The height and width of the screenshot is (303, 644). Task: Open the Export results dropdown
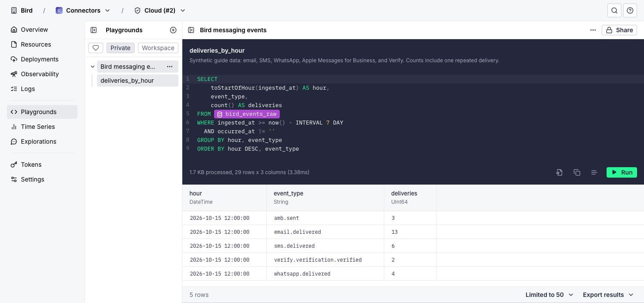pyautogui.click(x=608, y=295)
